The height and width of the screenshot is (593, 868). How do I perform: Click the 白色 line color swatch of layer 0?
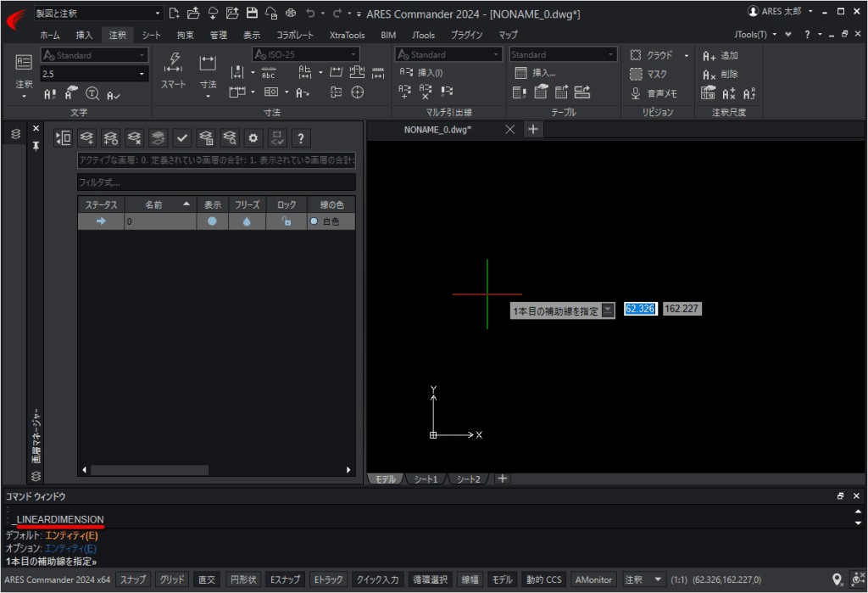click(314, 221)
